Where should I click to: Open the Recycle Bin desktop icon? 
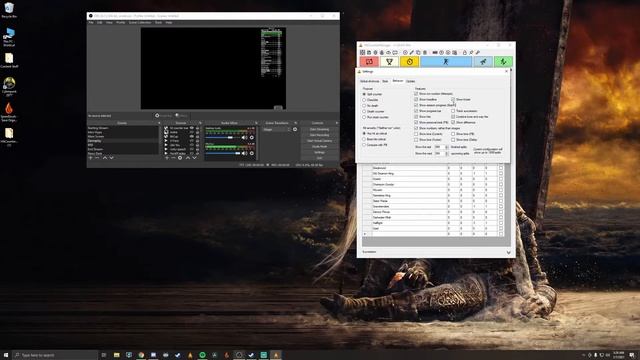click(x=9, y=10)
